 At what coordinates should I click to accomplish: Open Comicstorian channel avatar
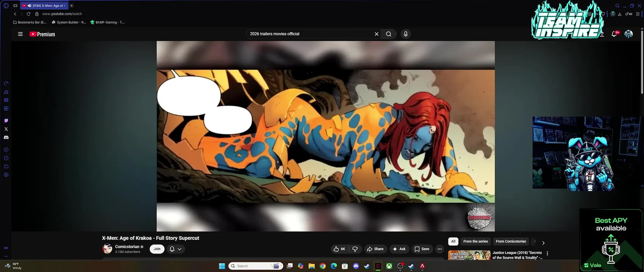(107, 249)
